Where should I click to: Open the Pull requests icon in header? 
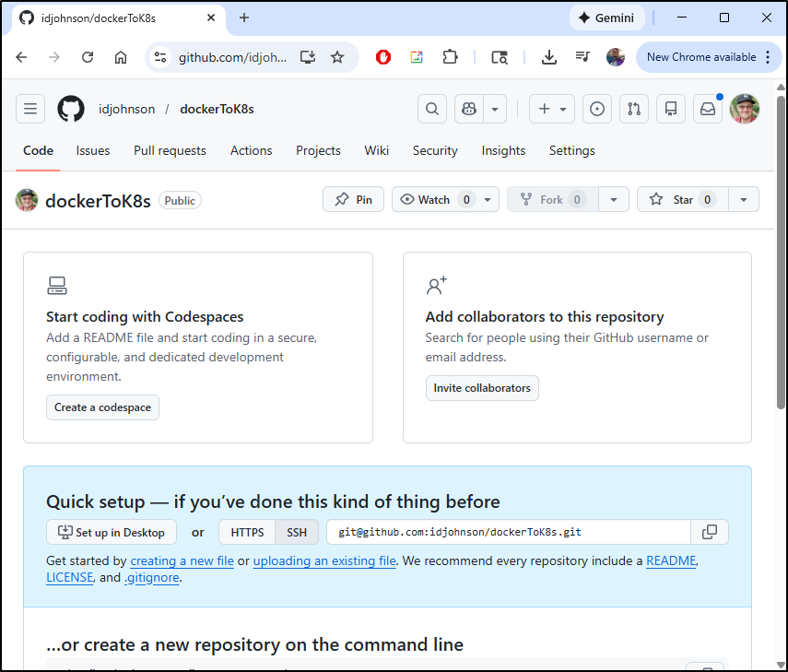[634, 109]
